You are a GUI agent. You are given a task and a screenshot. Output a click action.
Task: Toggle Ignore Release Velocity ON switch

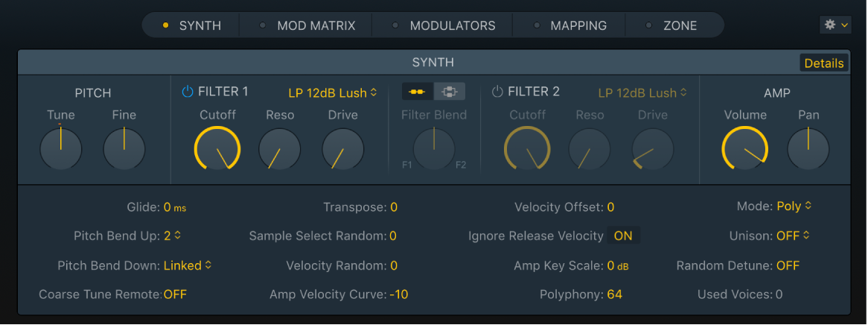[623, 236]
